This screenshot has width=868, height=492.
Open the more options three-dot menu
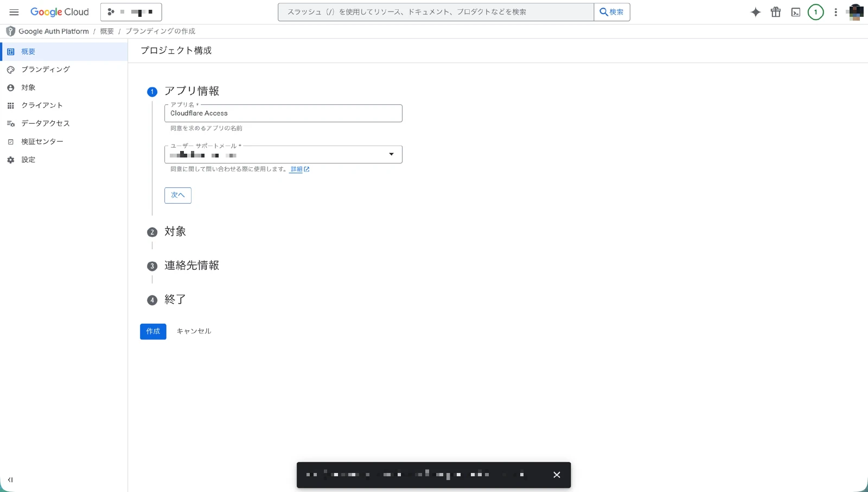click(x=835, y=11)
